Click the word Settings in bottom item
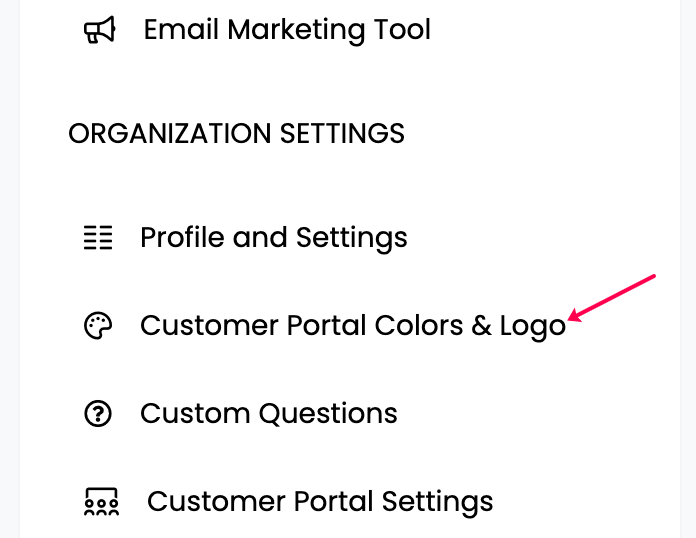This screenshot has height=538, width=696. pyautogui.click(x=437, y=503)
